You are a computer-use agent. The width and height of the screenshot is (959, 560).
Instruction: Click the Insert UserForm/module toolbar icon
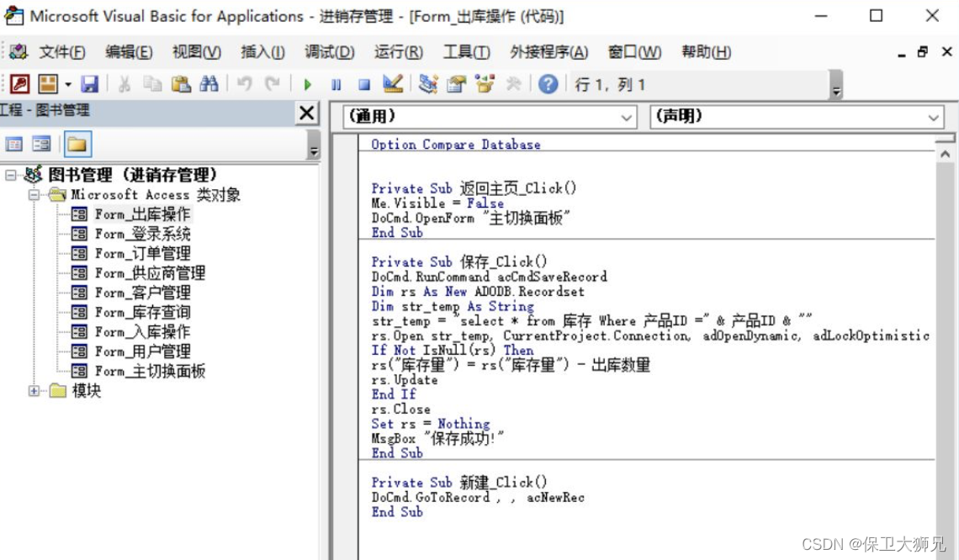(48, 84)
